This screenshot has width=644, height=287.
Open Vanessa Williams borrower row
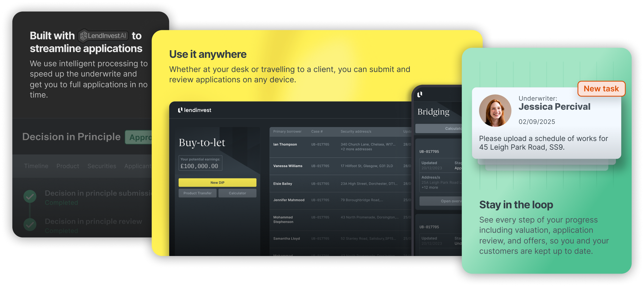(288, 166)
